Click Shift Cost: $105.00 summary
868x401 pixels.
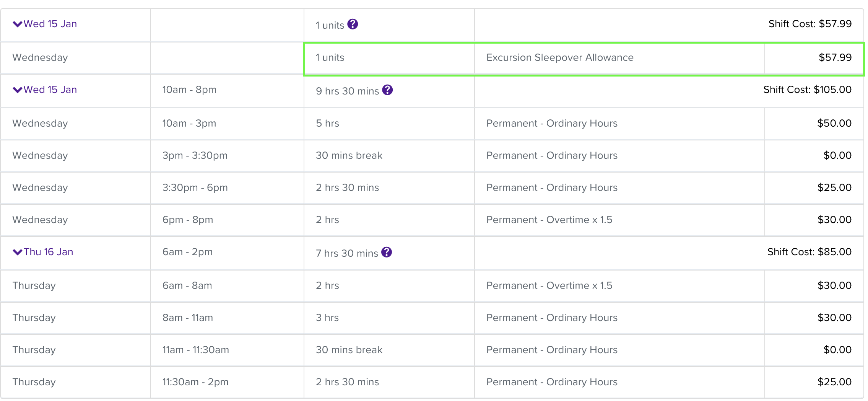pyautogui.click(x=807, y=90)
